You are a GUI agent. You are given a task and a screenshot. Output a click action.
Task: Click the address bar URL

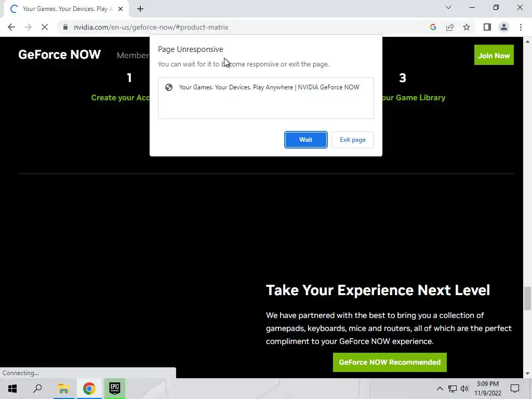pos(151,27)
